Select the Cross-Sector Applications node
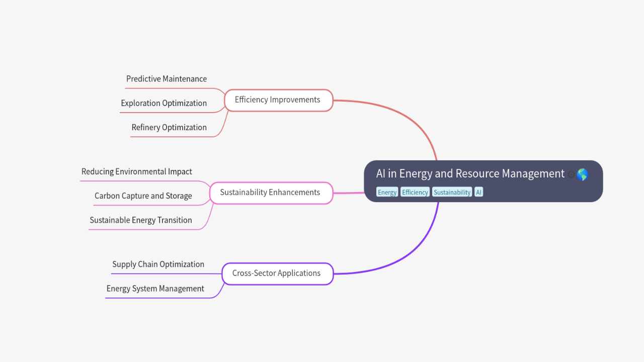Screen dimensions: 644x362 (x=277, y=274)
